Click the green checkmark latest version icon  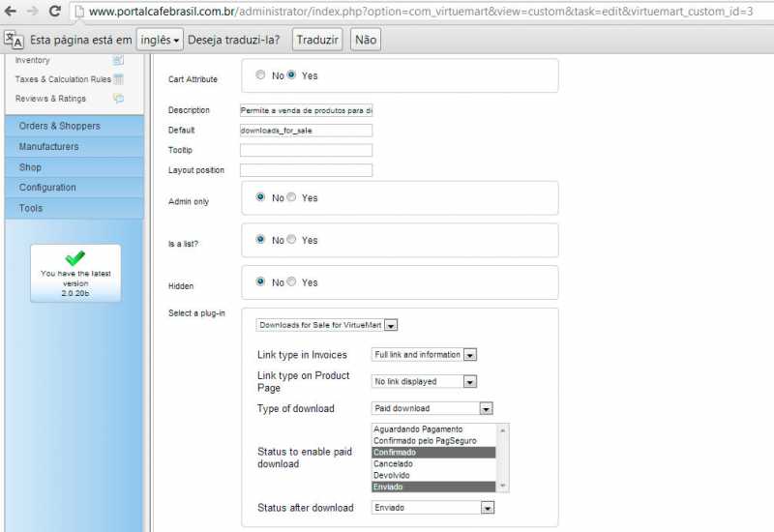(74, 258)
